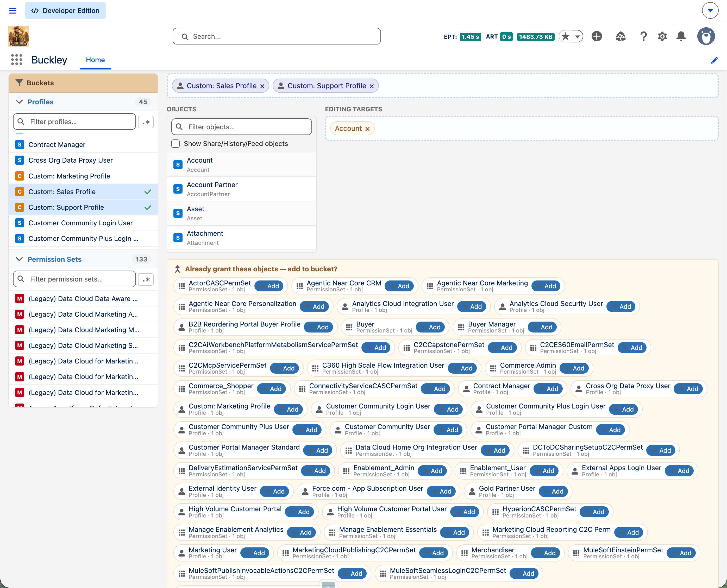Focus the Filter permission sets field
Screen dimensions: 727x588
(x=74, y=279)
